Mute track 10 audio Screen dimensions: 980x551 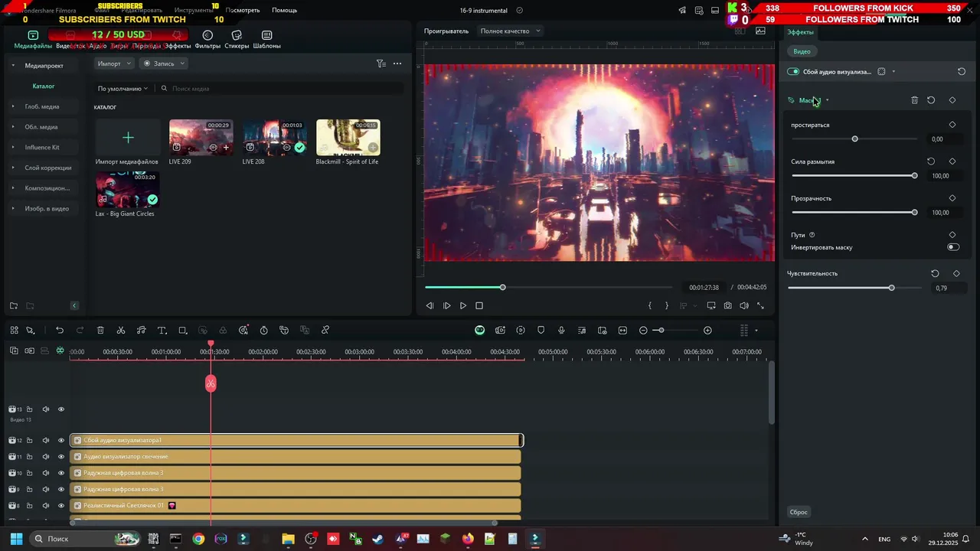(x=45, y=473)
